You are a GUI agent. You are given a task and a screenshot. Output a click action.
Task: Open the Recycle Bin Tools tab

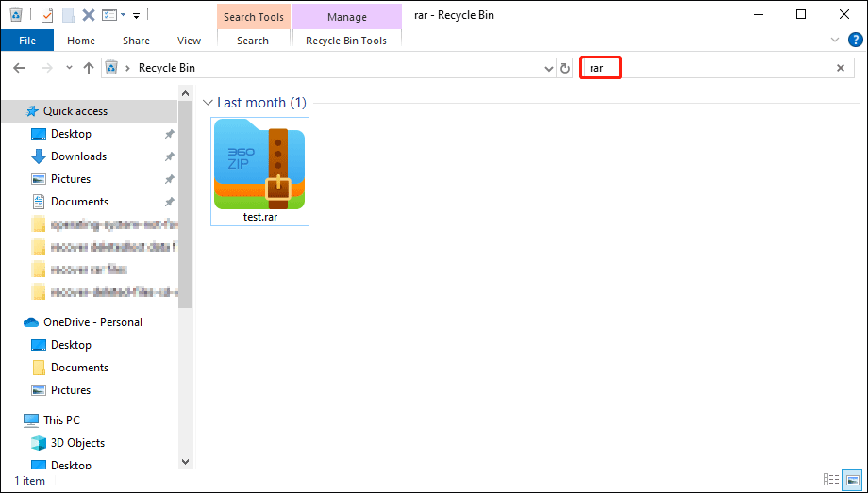pyautogui.click(x=346, y=41)
